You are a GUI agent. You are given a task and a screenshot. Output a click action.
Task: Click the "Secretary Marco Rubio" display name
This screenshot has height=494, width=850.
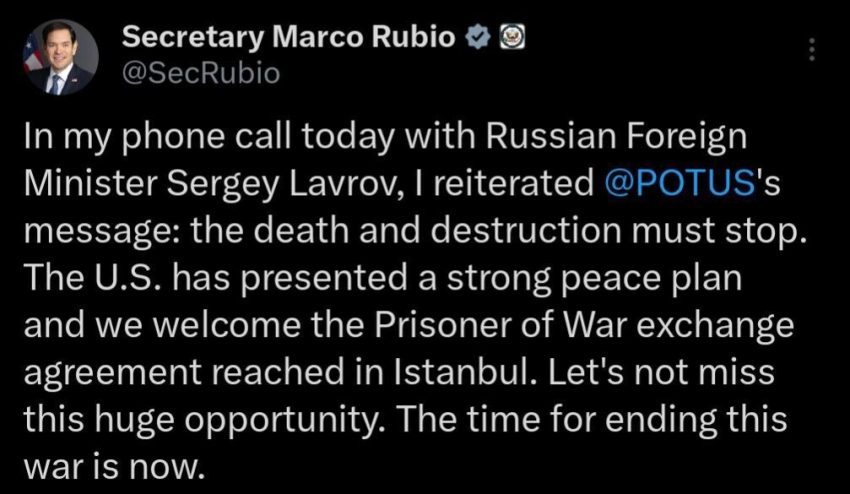[x=290, y=38]
